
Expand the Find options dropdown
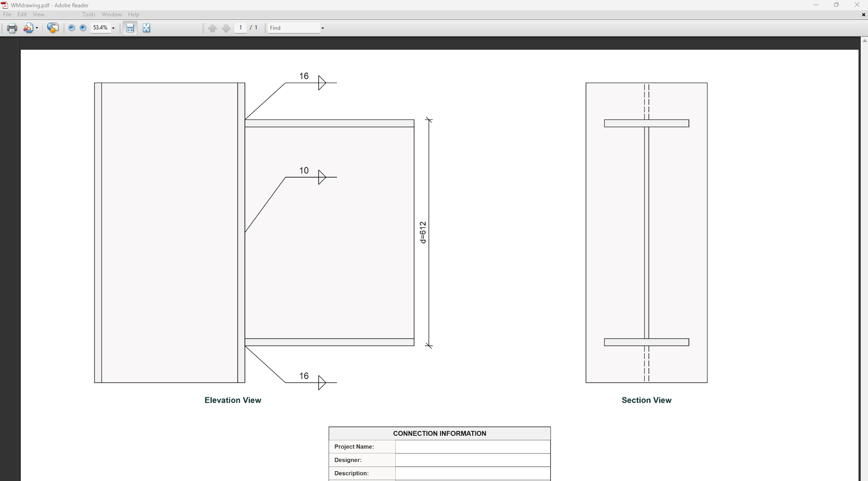coord(322,28)
